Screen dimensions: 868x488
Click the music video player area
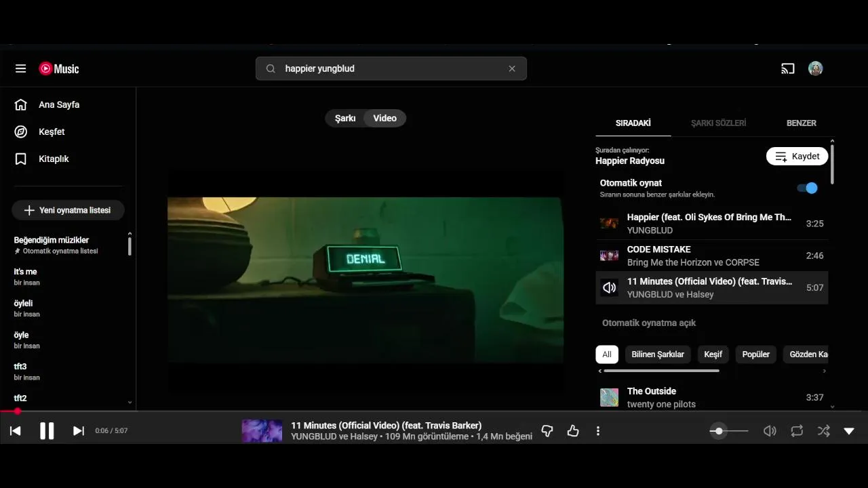pyautogui.click(x=366, y=280)
